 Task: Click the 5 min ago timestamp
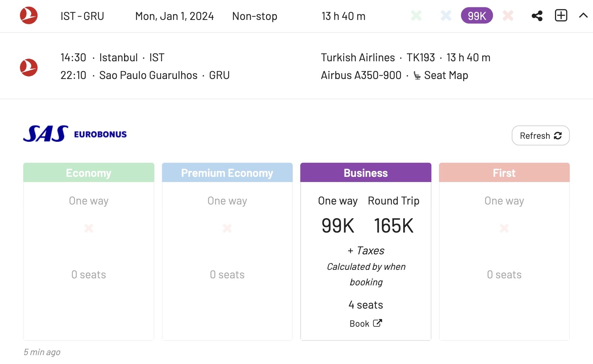[42, 352]
